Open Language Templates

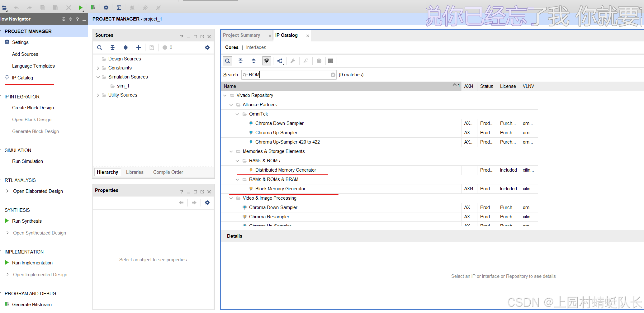[33, 66]
